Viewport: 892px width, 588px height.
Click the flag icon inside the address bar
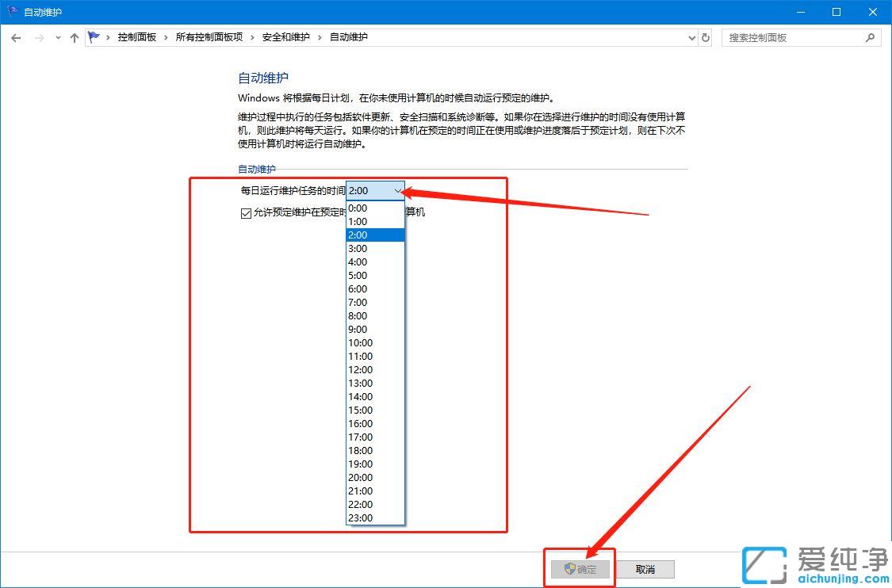click(94, 36)
